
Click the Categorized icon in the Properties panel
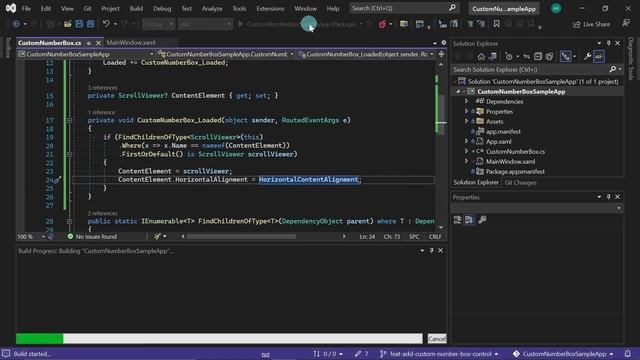(458, 220)
